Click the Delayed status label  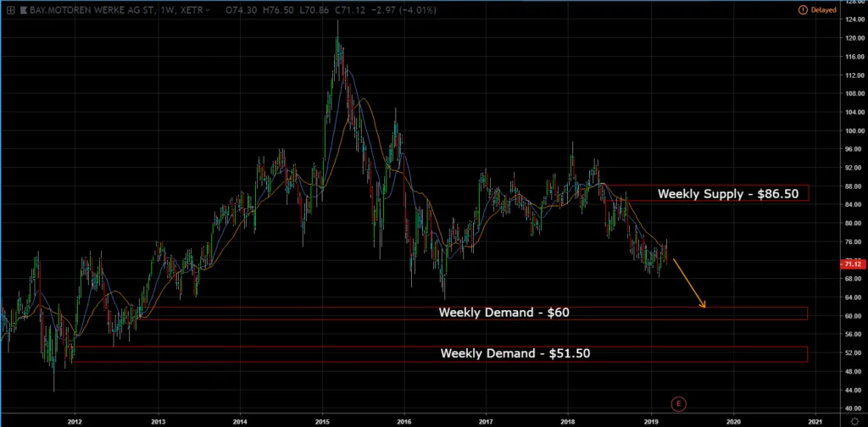823,10
